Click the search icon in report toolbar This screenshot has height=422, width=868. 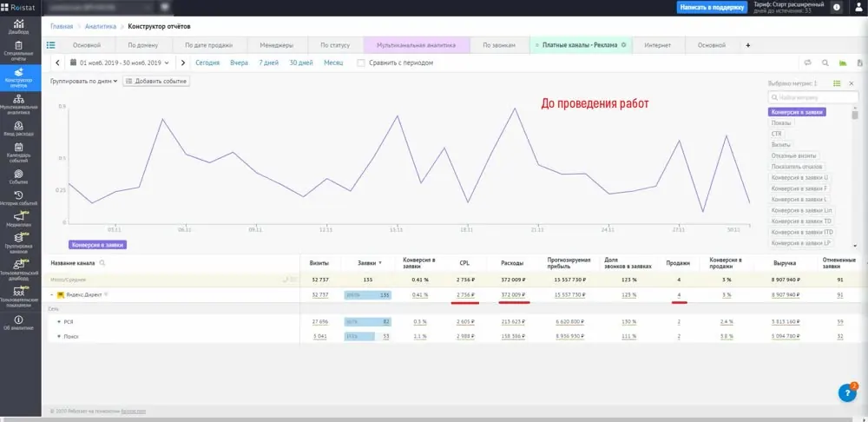825,63
